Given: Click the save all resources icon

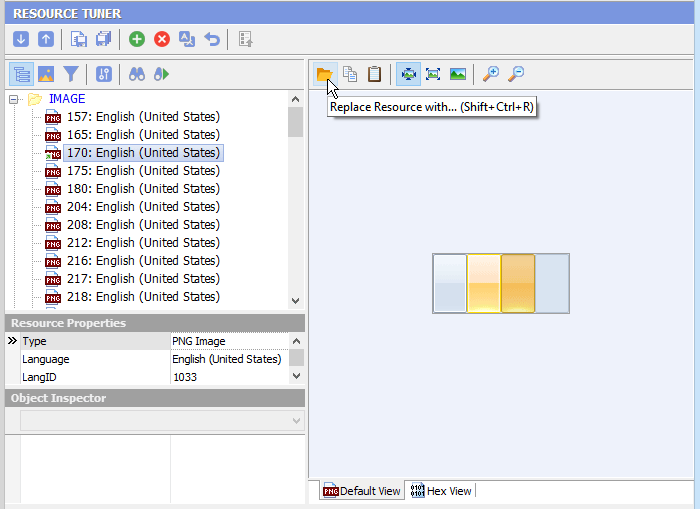Looking at the screenshot, I should 104,39.
